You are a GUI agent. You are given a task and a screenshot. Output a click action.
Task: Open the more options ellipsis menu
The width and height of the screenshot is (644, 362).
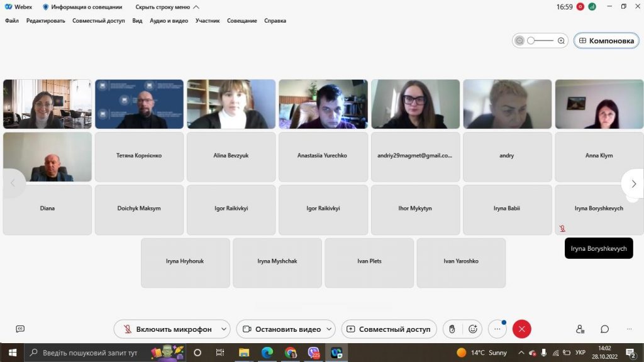[x=497, y=329]
